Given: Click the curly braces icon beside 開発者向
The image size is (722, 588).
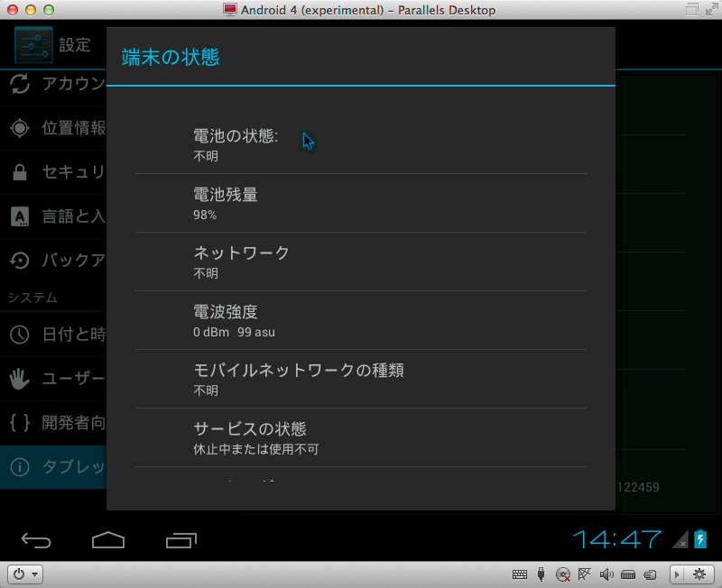Looking at the screenshot, I should pos(20,422).
